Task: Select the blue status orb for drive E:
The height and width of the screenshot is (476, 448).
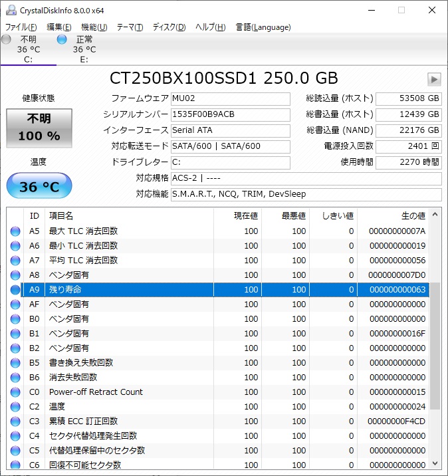Action: [62, 39]
